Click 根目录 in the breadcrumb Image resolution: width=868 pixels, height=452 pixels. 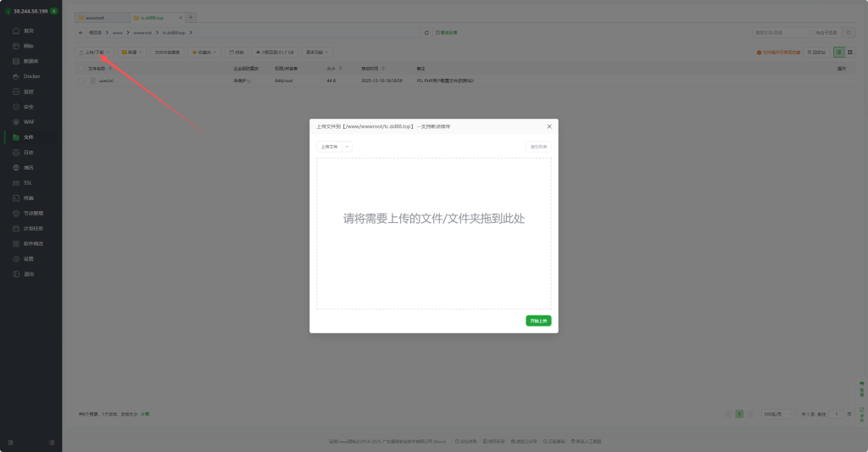tap(96, 33)
